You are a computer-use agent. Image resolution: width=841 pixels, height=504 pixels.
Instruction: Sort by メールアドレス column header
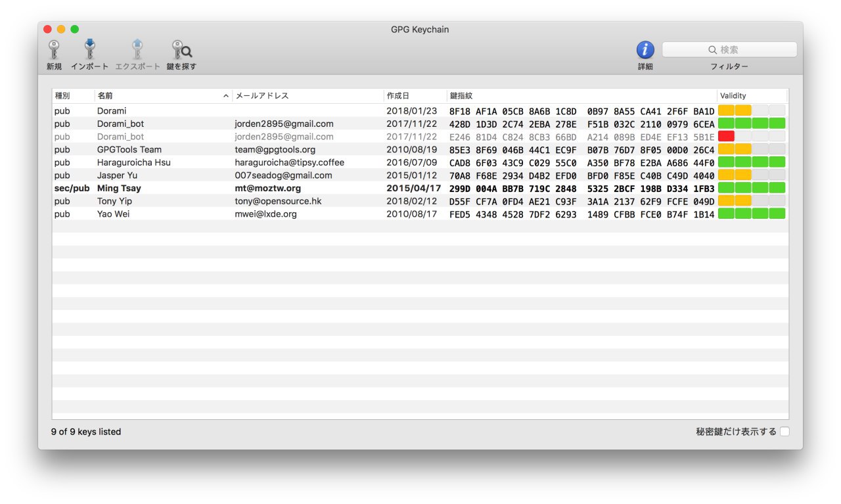tap(261, 96)
